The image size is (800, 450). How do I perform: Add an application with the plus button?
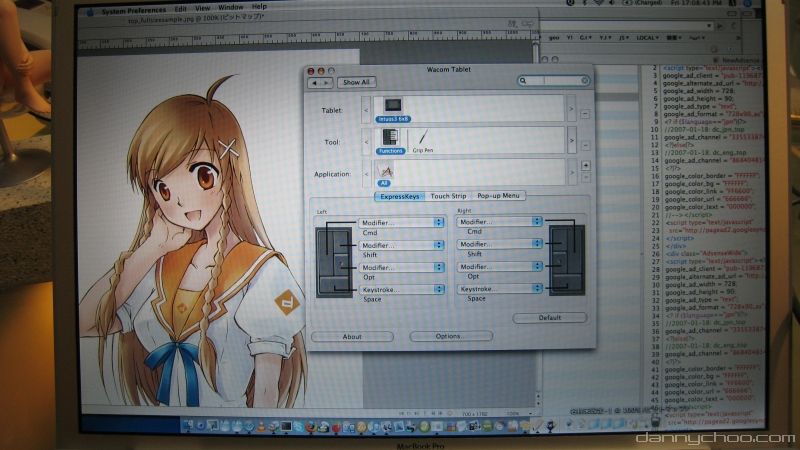coord(584,164)
